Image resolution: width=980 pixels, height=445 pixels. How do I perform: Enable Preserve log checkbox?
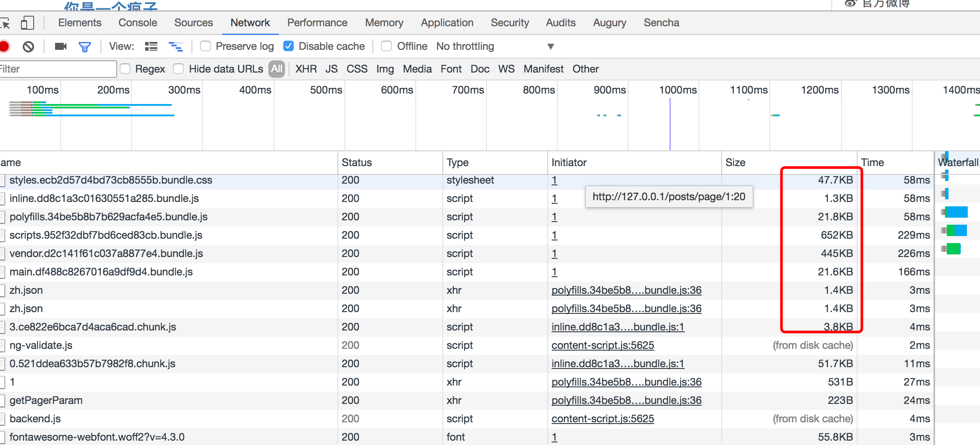tap(205, 46)
